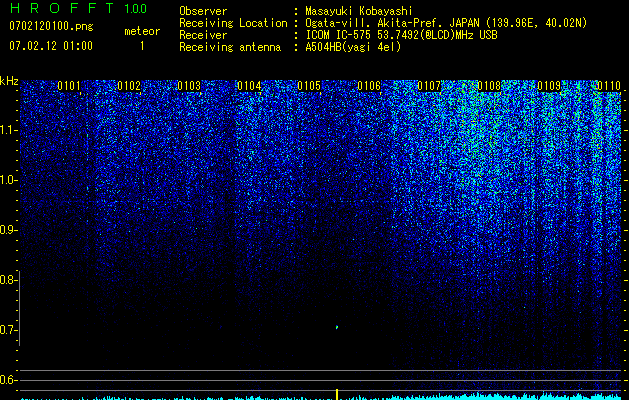
Task: Select the 0105 time marker label
Action: [309, 86]
